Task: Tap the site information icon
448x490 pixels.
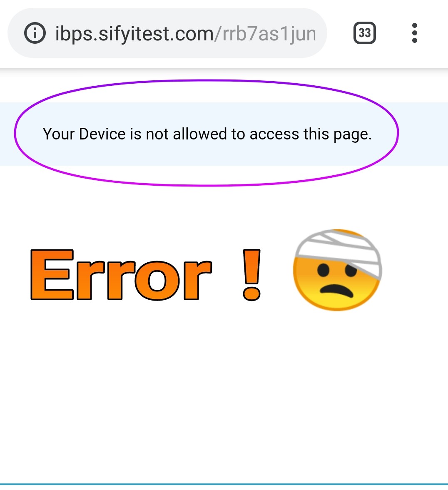Action: (35, 33)
